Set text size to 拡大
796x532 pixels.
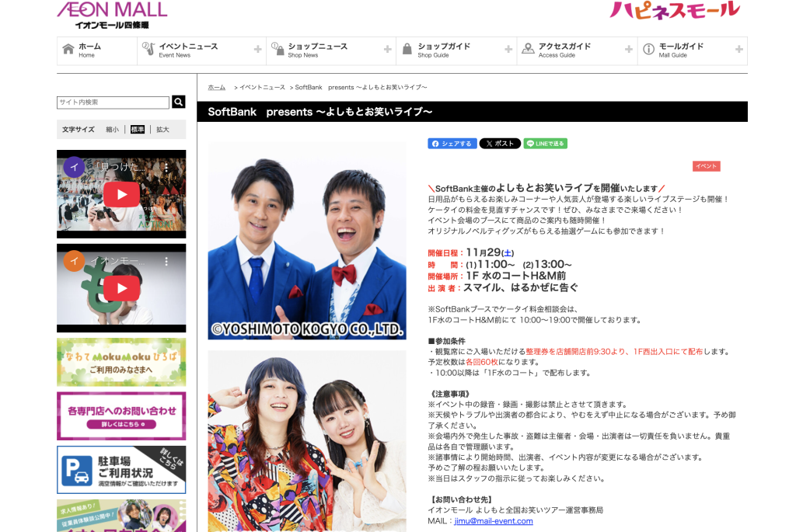click(x=162, y=130)
